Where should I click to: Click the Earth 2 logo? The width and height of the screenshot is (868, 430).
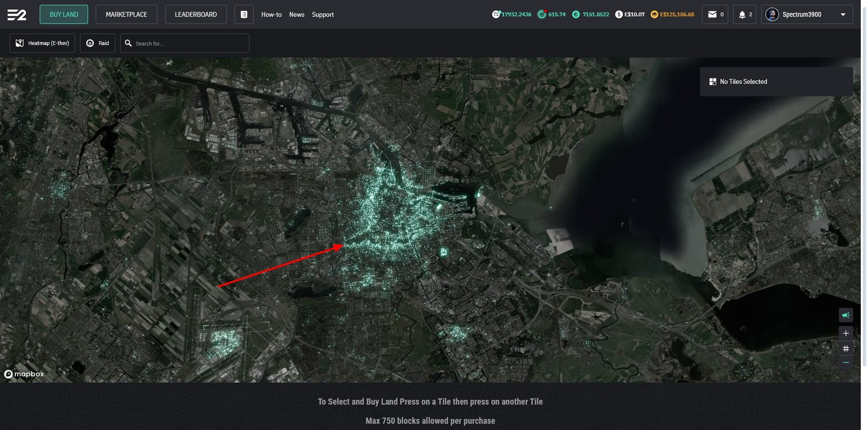17,15
